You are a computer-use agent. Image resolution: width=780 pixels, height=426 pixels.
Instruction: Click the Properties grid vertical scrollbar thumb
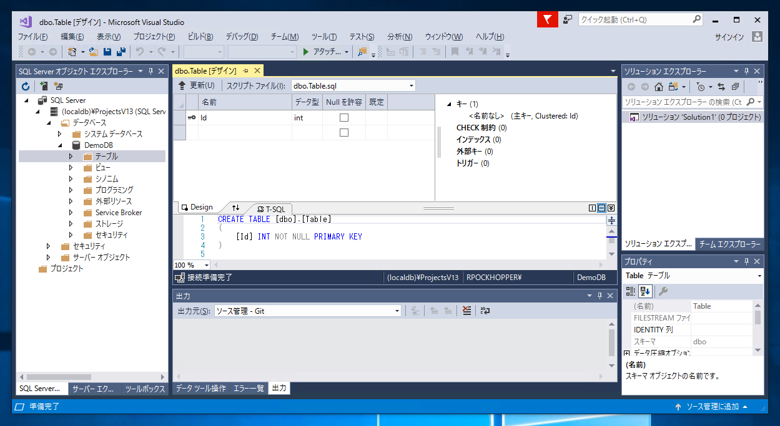point(758,317)
